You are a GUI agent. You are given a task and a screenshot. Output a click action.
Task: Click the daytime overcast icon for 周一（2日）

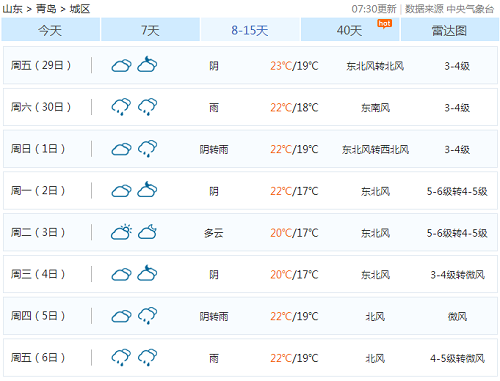121,191
